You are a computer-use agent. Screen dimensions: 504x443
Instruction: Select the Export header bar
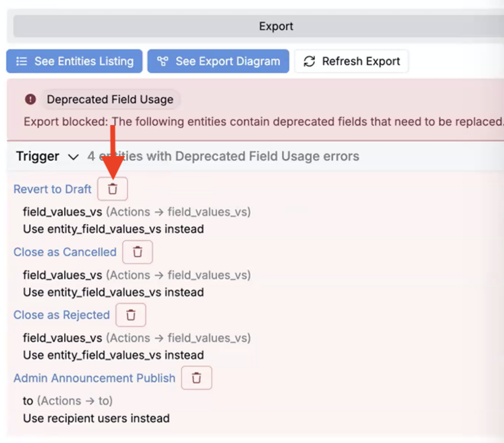pos(276,26)
